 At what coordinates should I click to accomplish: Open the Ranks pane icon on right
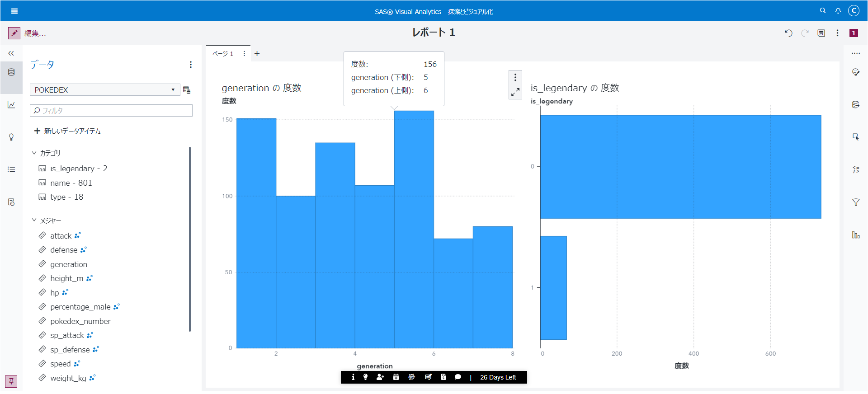(x=856, y=235)
